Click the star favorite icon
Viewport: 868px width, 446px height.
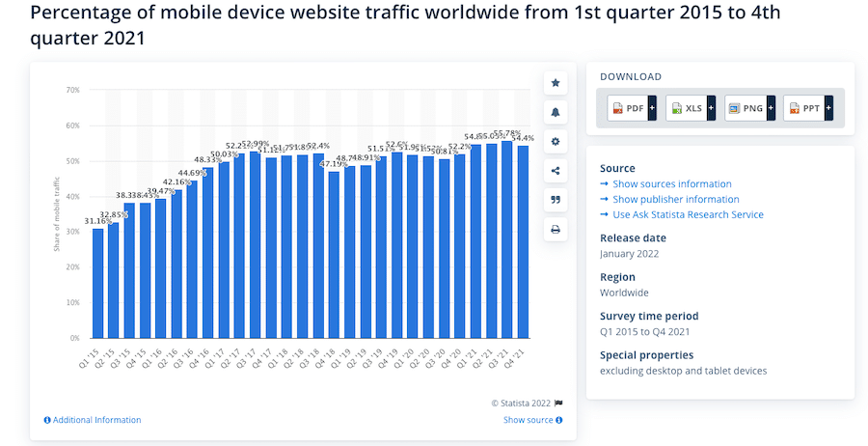pos(556,83)
